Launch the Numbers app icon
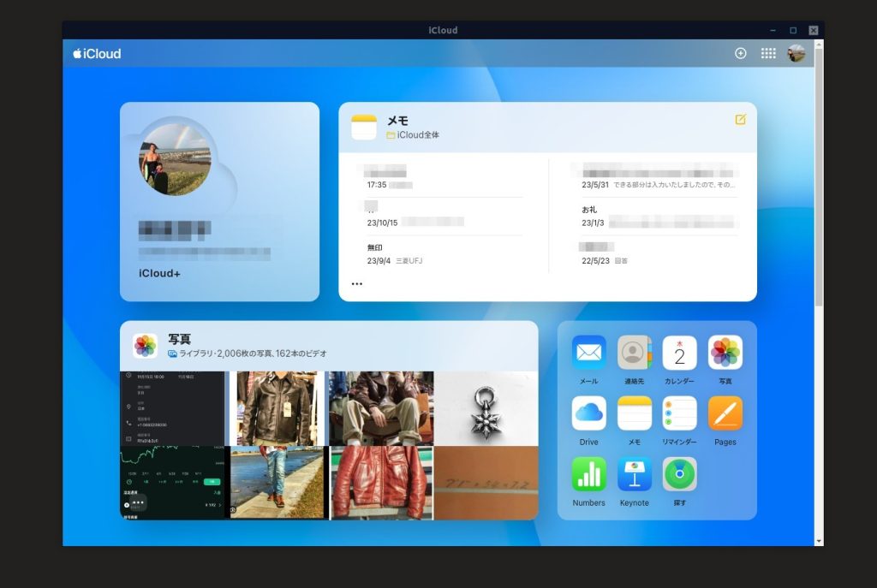Image resolution: width=877 pixels, height=588 pixels. point(588,474)
